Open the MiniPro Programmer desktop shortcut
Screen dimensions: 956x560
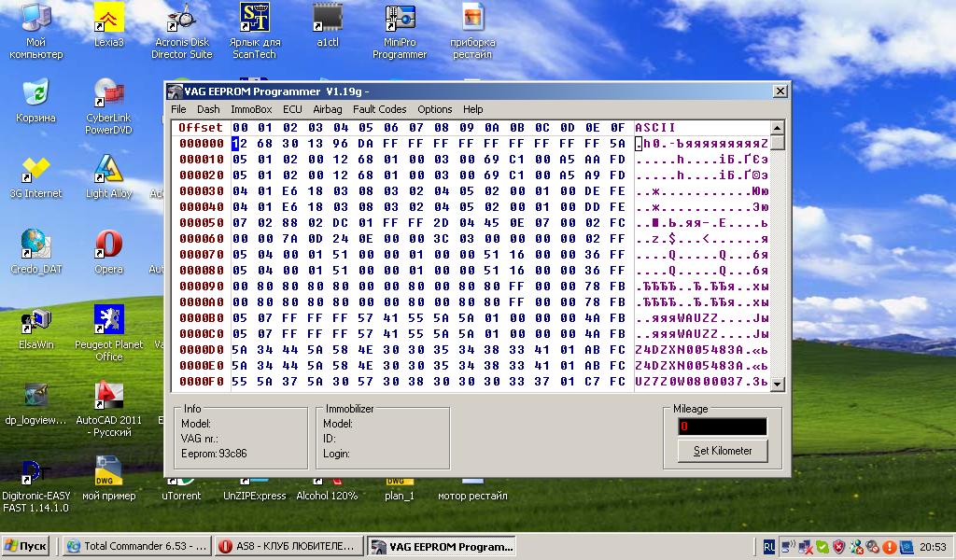400,19
